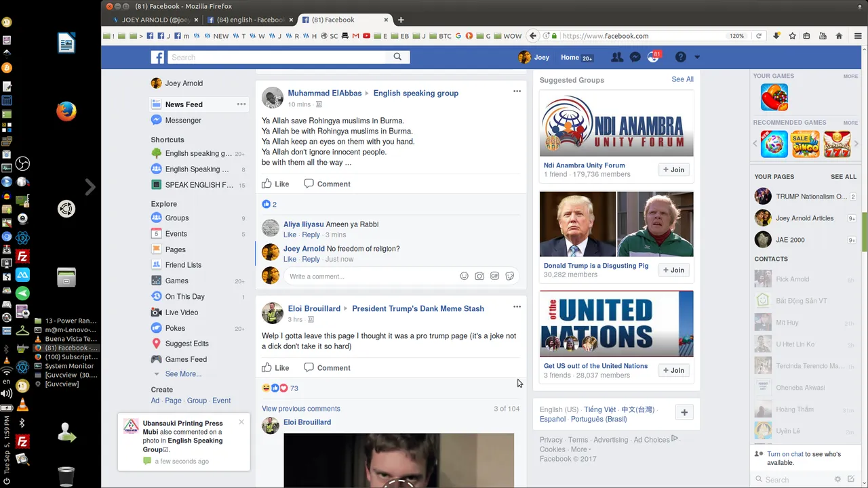Add a language with plus button

pyautogui.click(x=684, y=412)
